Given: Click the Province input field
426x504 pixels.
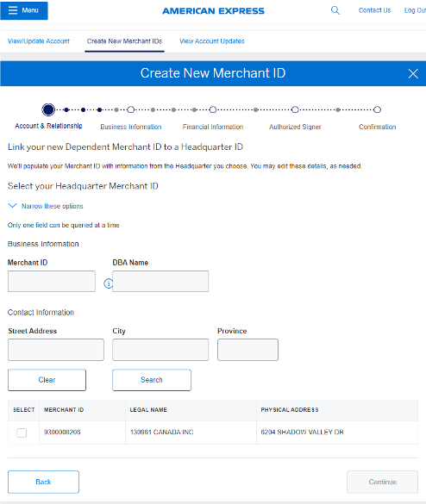Looking at the screenshot, I should pos(247,350).
